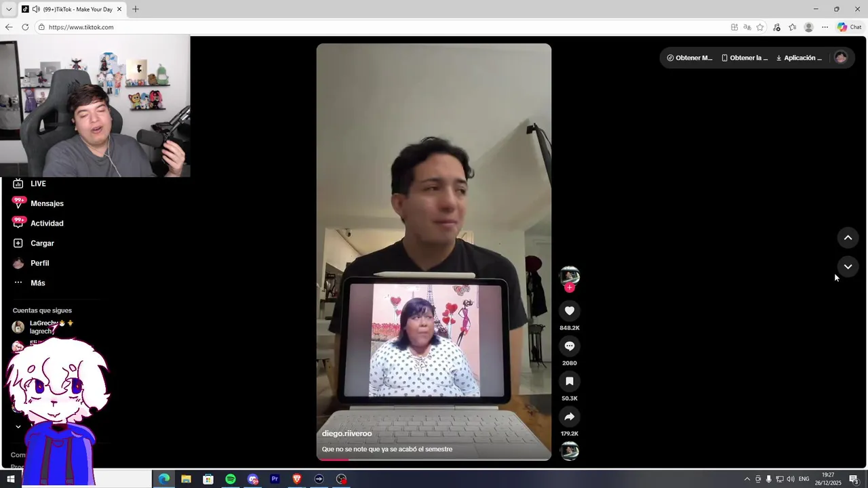868x488 pixels.
Task: Share the video with the arrow icon
Action: [570, 417]
